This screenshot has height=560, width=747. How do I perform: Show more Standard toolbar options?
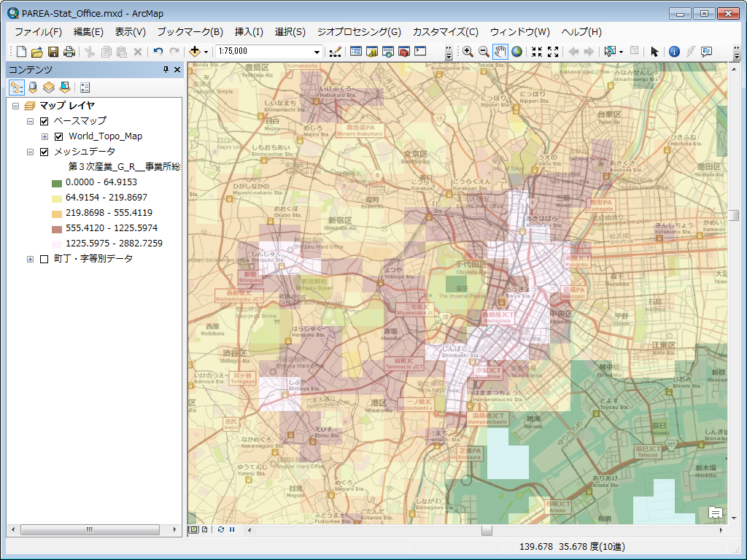(449, 52)
